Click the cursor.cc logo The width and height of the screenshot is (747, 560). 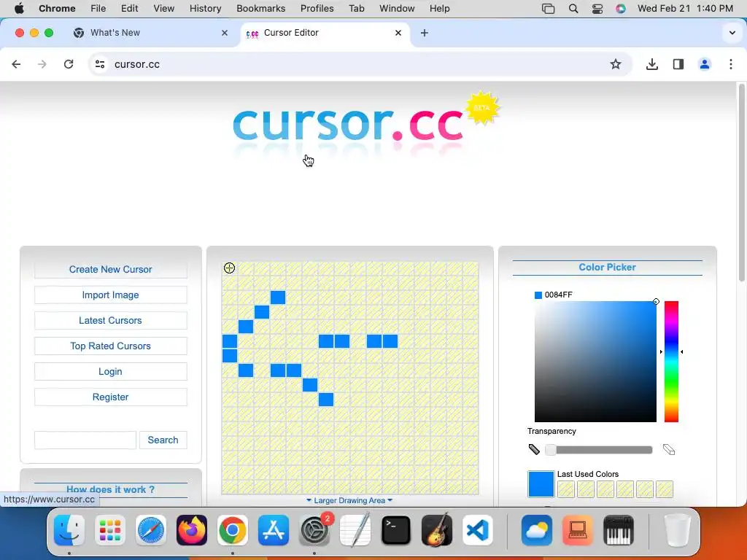point(348,125)
